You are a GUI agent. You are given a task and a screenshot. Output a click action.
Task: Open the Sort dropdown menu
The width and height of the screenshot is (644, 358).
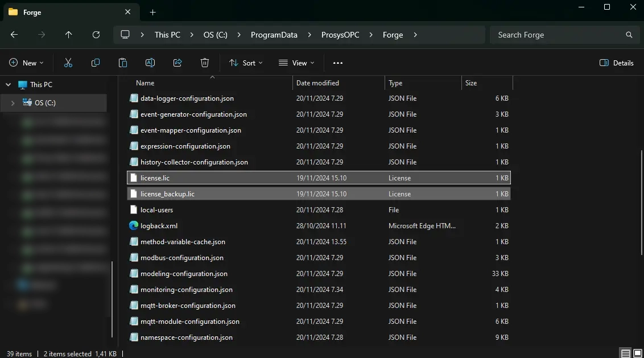(x=246, y=63)
